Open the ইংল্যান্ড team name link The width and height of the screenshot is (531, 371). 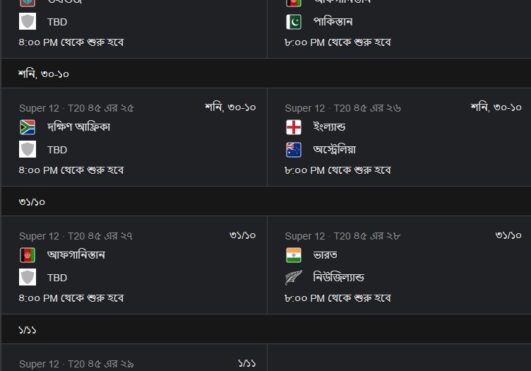tap(329, 127)
